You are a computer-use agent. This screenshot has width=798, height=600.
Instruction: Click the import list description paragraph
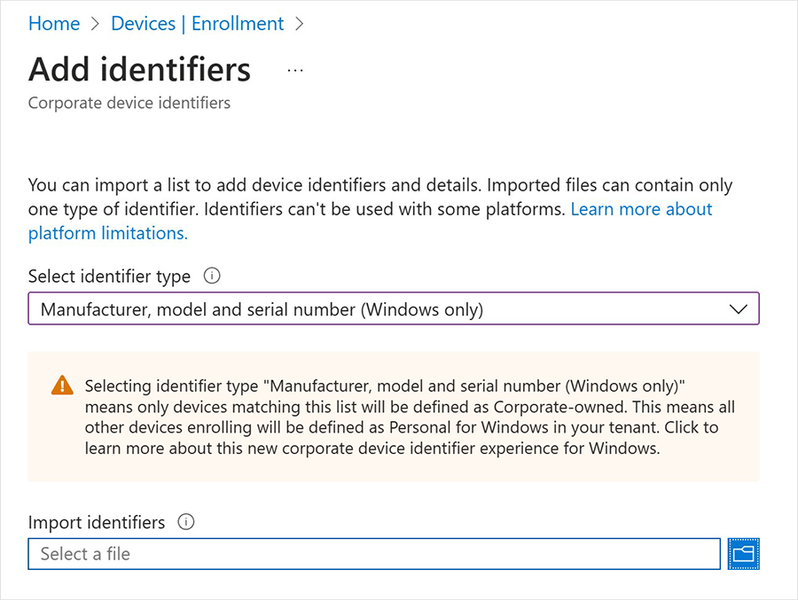(300, 185)
